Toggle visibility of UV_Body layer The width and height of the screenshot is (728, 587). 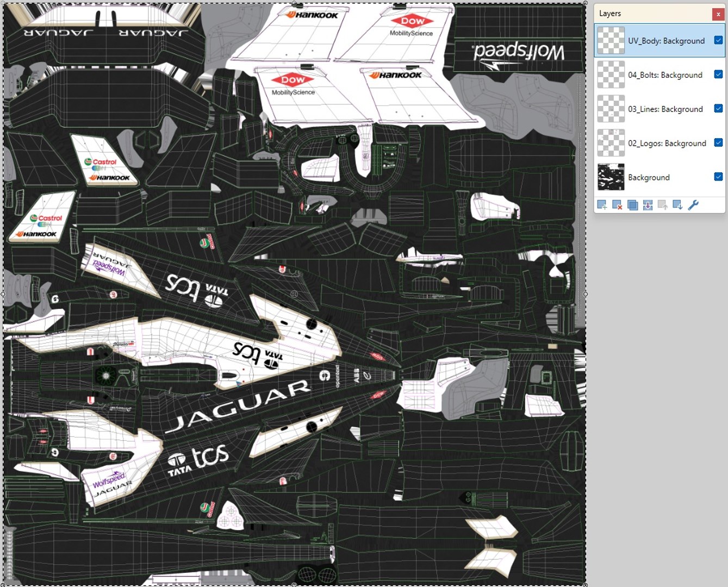718,40
